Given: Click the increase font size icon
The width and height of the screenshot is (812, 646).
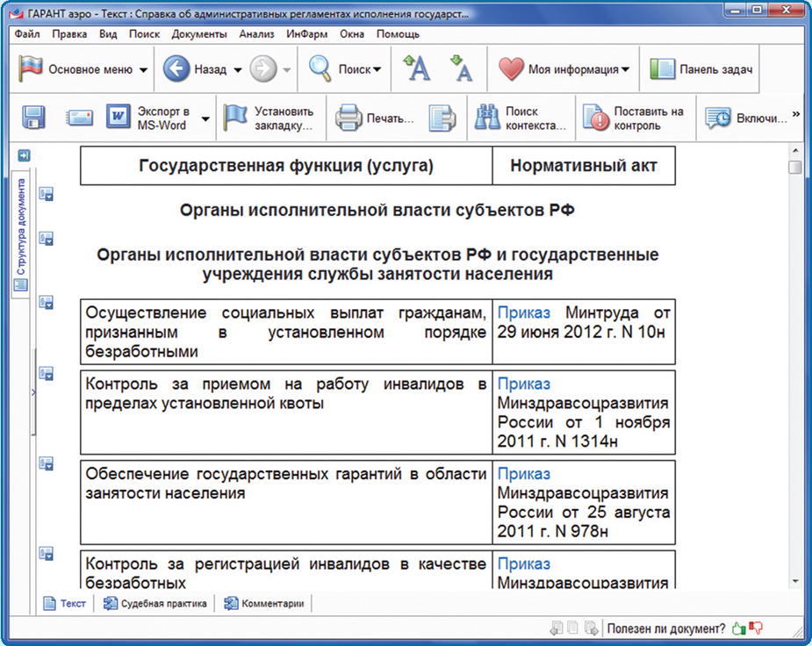Looking at the screenshot, I should click(416, 69).
